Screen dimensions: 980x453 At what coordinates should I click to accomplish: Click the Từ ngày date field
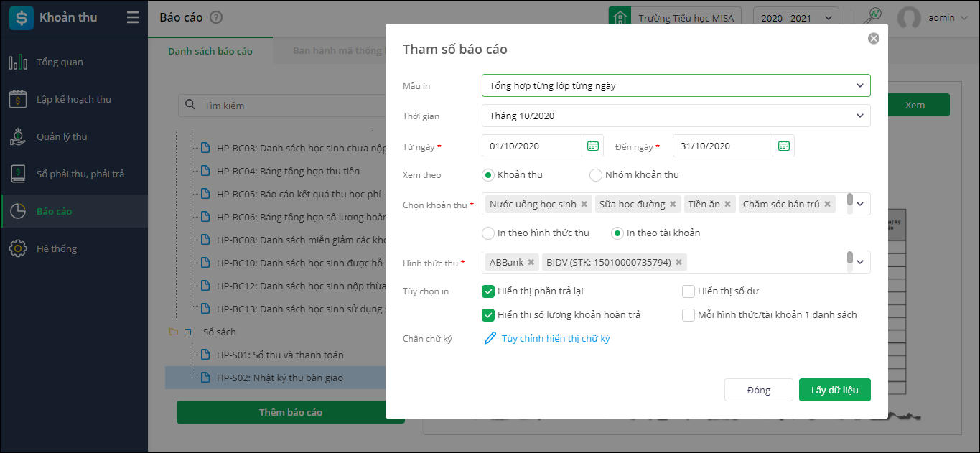(532, 146)
